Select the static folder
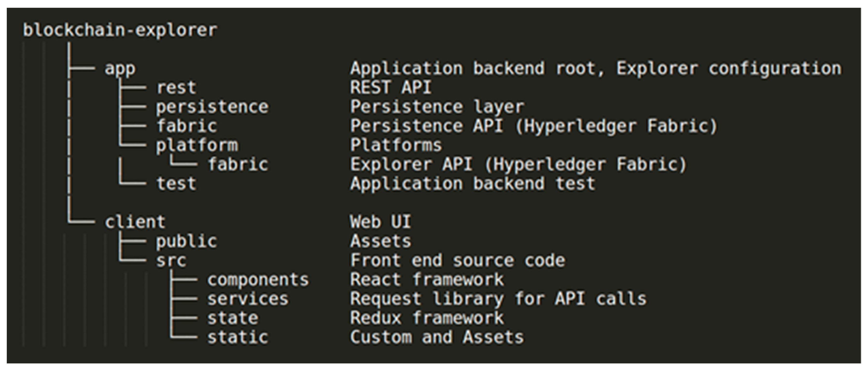This screenshot has width=868, height=371. (237, 338)
